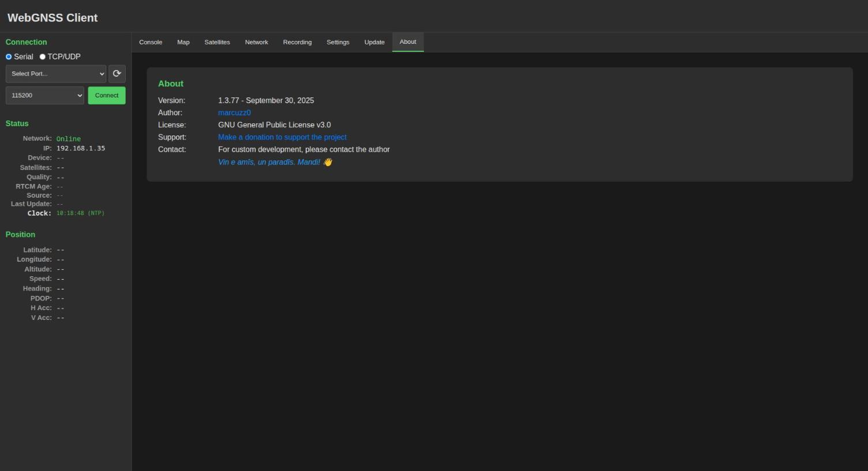
Task: Open the marcuzz0 author link
Action: (x=234, y=113)
